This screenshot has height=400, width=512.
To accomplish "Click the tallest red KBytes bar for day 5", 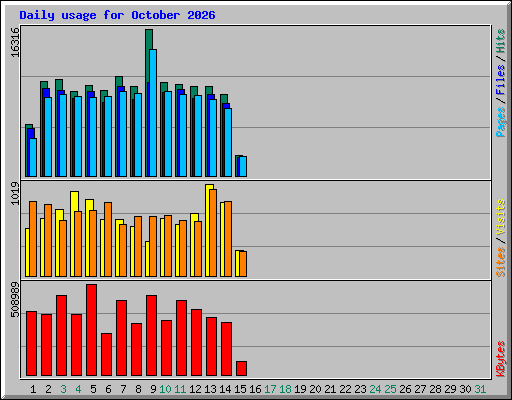I will (x=92, y=330).
